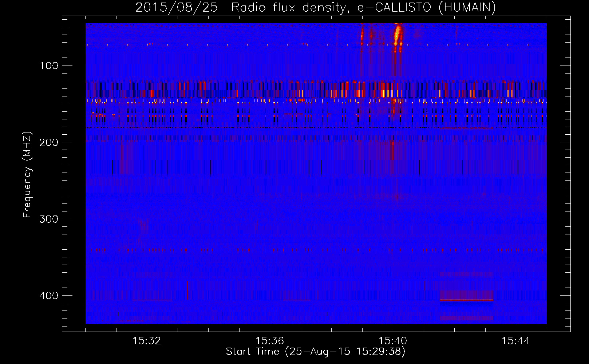Click the 200 frequency tick label
The width and height of the screenshot is (589, 364).
click(49, 142)
